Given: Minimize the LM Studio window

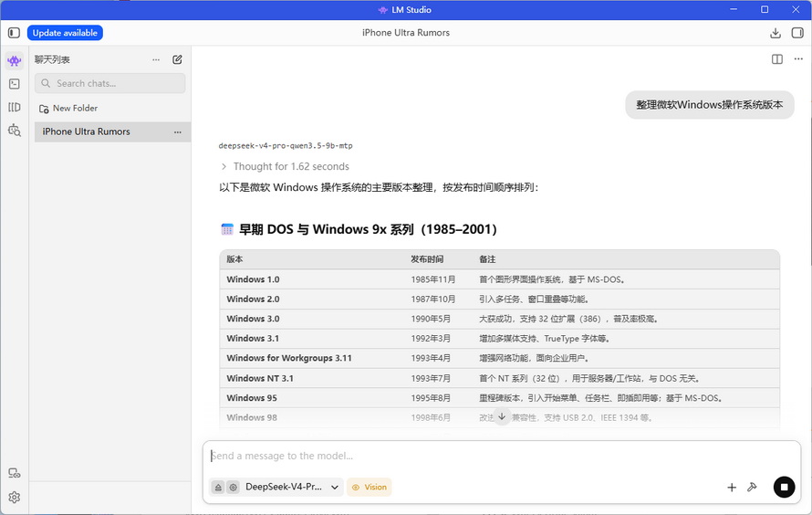Looking at the screenshot, I should [734, 9].
